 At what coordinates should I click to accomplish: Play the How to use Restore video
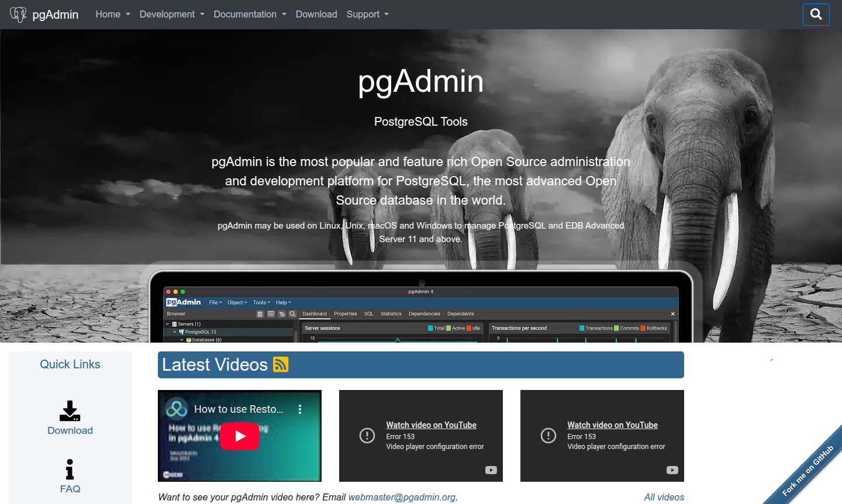(x=240, y=436)
